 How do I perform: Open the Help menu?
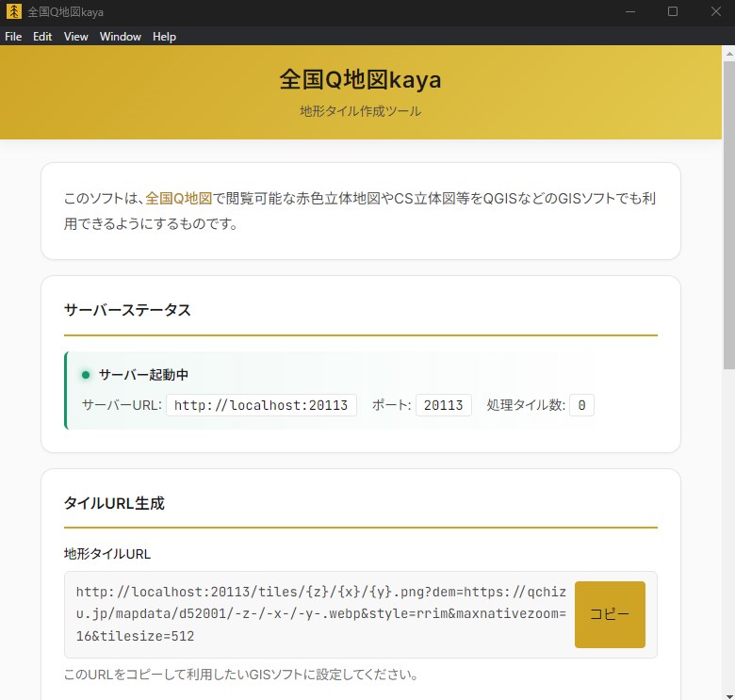(164, 37)
